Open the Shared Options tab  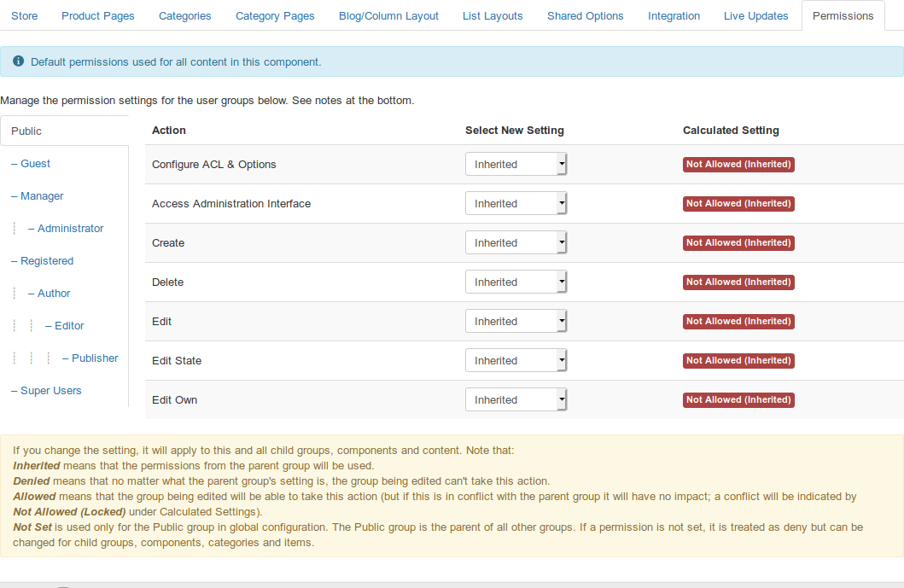pyautogui.click(x=585, y=15)
